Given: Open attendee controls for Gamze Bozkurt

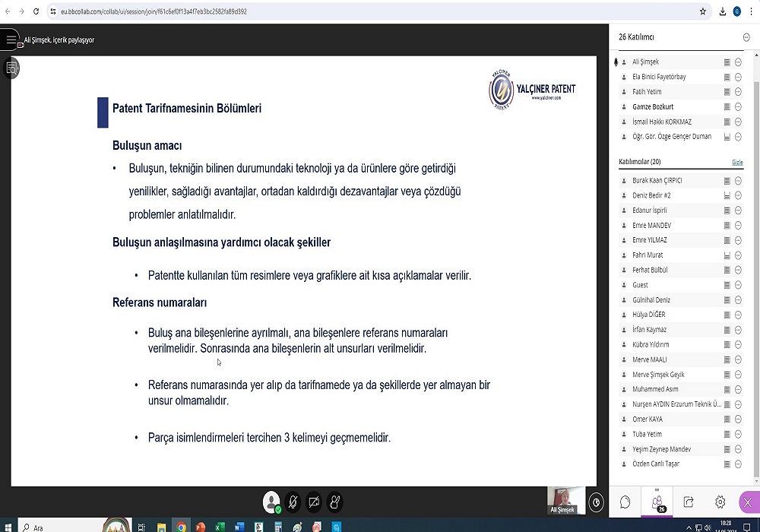Looking at the screenshot, I should tap(738, 107).
